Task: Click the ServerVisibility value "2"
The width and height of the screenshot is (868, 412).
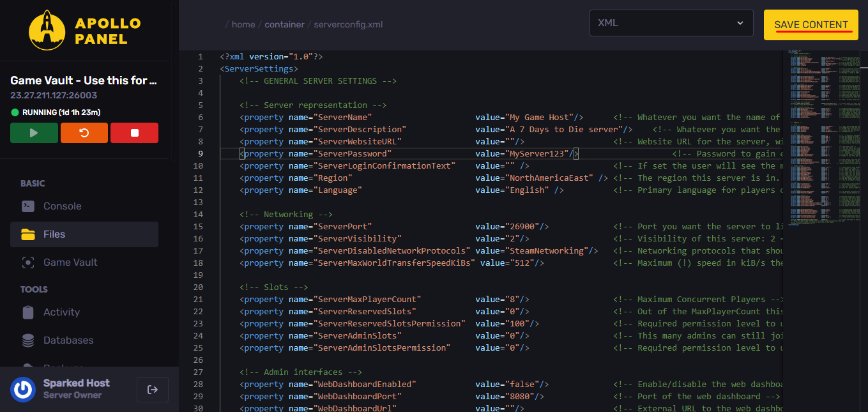Action: [512, 239]
